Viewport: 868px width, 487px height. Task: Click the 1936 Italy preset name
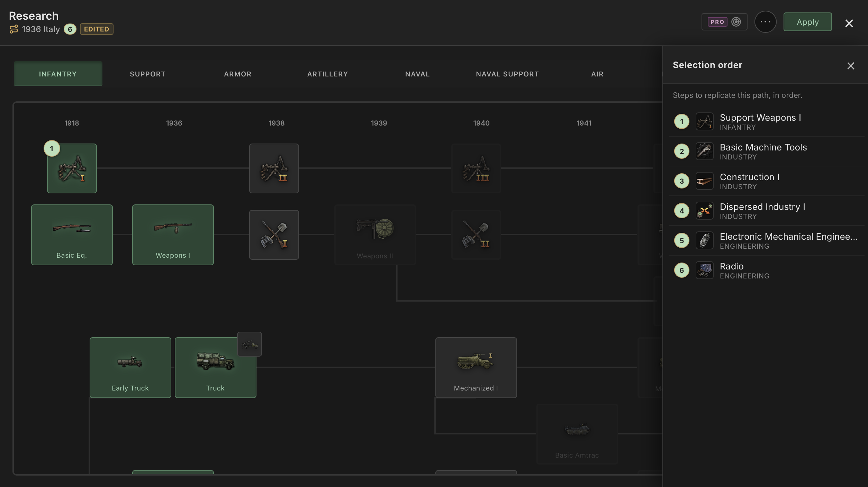(41, 29)
